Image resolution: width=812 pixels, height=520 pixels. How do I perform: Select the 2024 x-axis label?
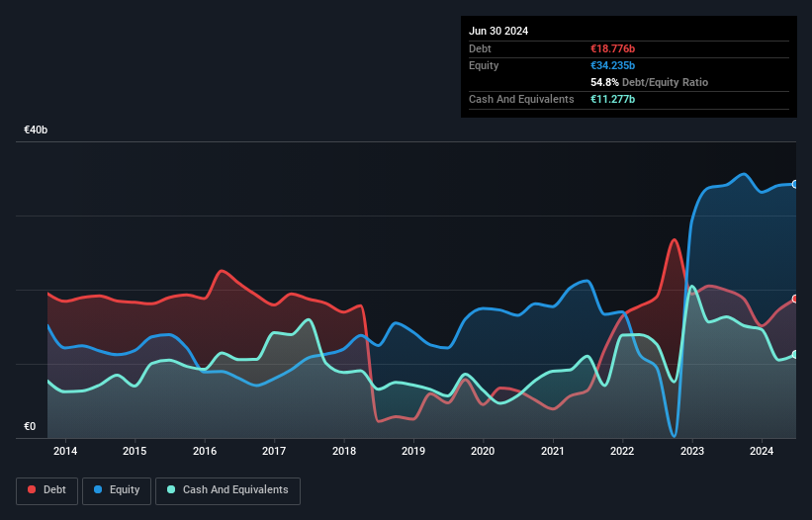tap(762, 451)
